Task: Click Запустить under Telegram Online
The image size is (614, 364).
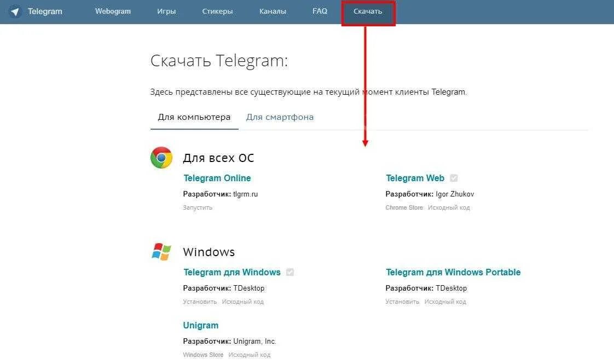Action: coord(198,207)
